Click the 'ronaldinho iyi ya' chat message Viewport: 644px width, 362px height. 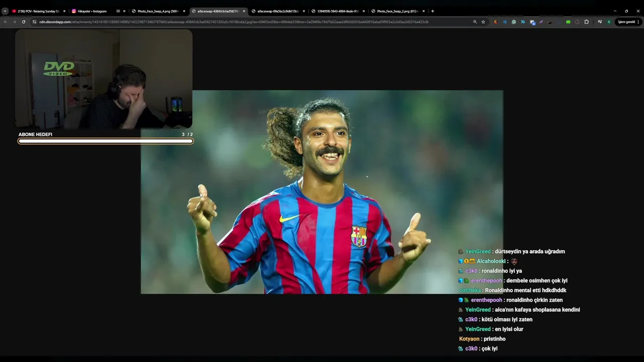[490, 271]
